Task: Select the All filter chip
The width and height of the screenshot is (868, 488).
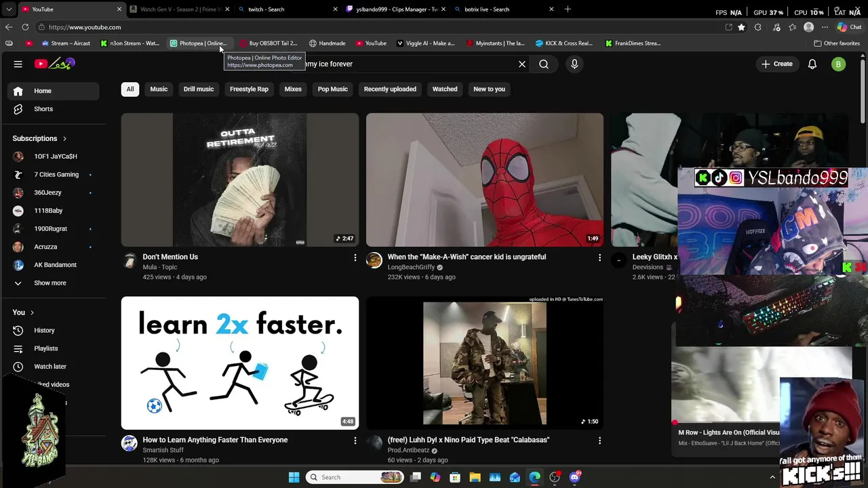Action: 130,89
